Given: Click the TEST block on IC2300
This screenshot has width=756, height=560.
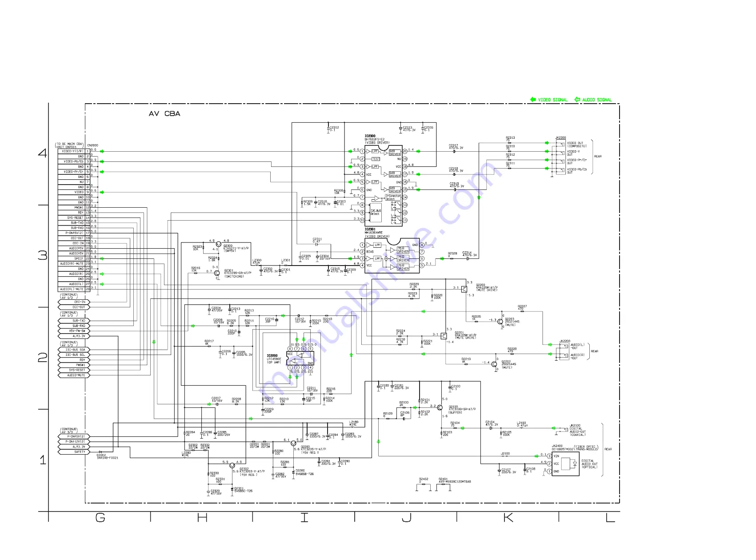Looking at the screenshot, I should point(376,159).
